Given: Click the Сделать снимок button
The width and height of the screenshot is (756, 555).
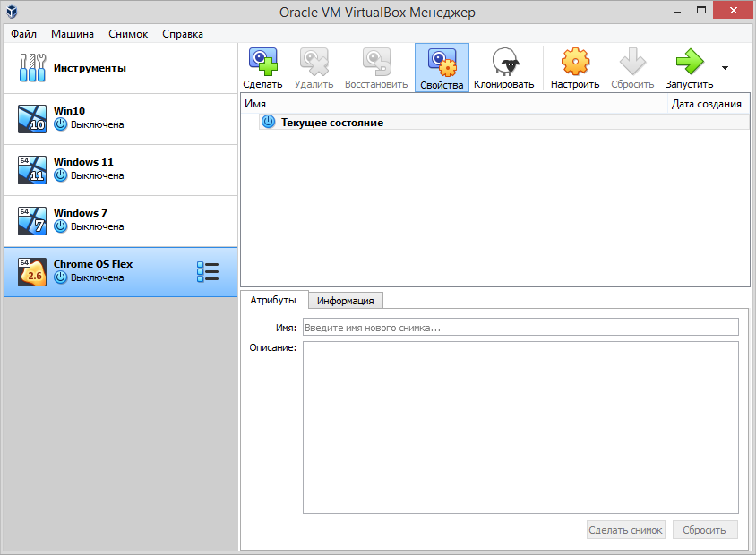Looking at the screenshot, I should coord(626,529).
